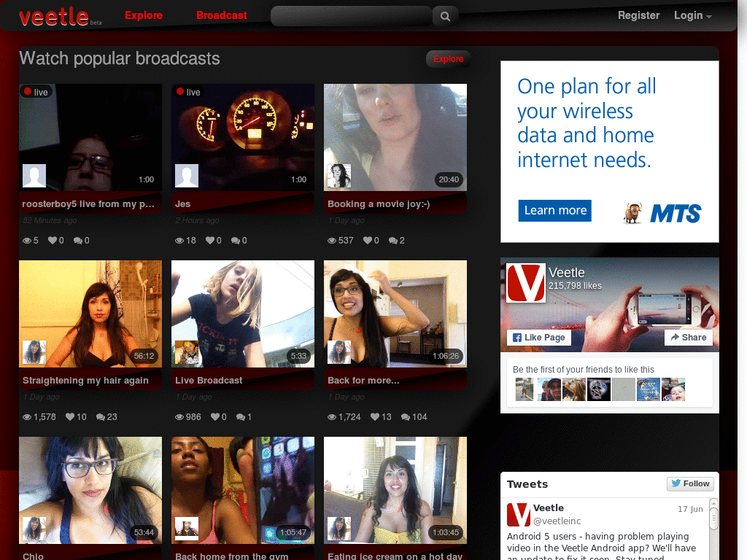Click the heart icon under Back for more
Viewport: 747px width, 560px height.
click(375, 416)
